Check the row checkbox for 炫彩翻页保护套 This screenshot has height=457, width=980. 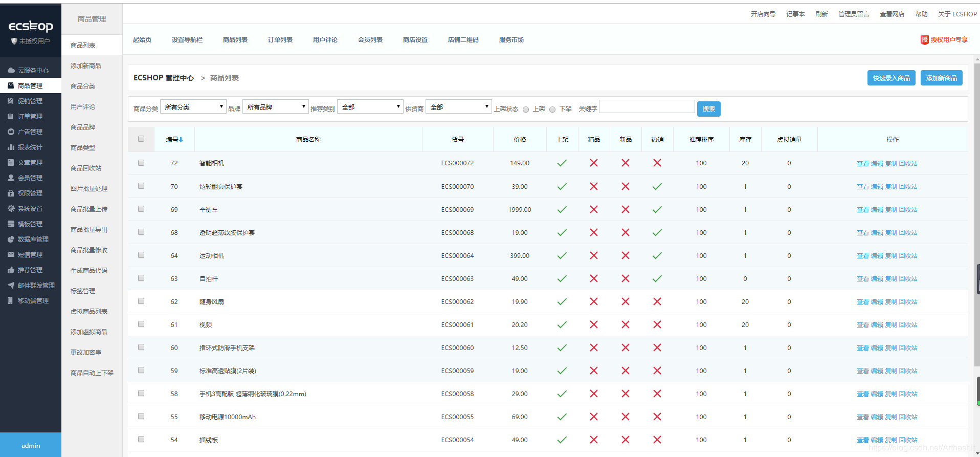(x=141, y=186)
